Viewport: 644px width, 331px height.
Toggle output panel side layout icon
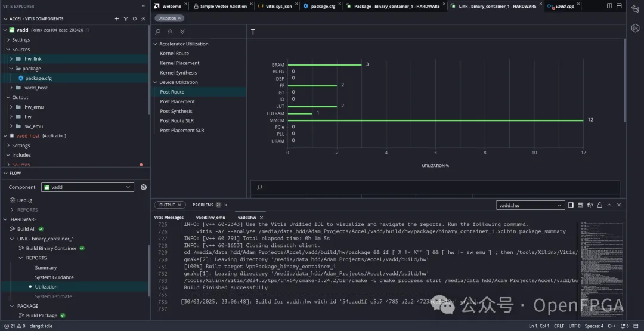point(571,205)
